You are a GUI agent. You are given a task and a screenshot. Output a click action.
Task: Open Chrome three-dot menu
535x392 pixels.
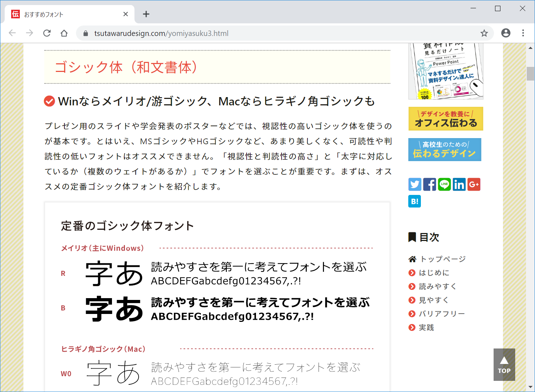[x=523, y=33]
